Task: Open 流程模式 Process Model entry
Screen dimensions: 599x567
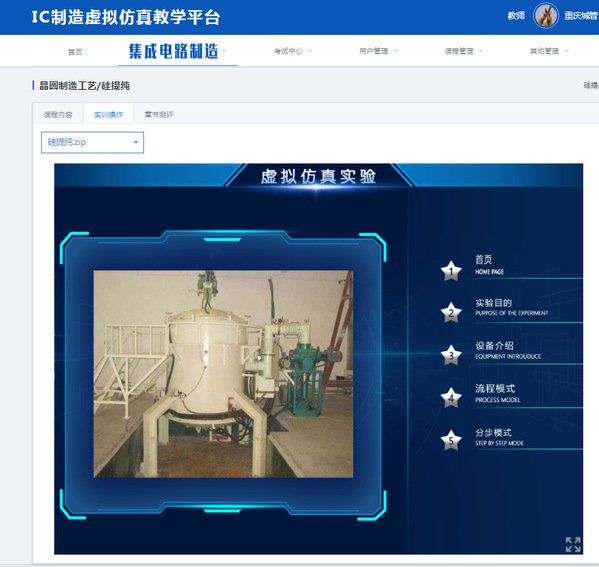Action: pyautogui.click(x=498, y=394)
